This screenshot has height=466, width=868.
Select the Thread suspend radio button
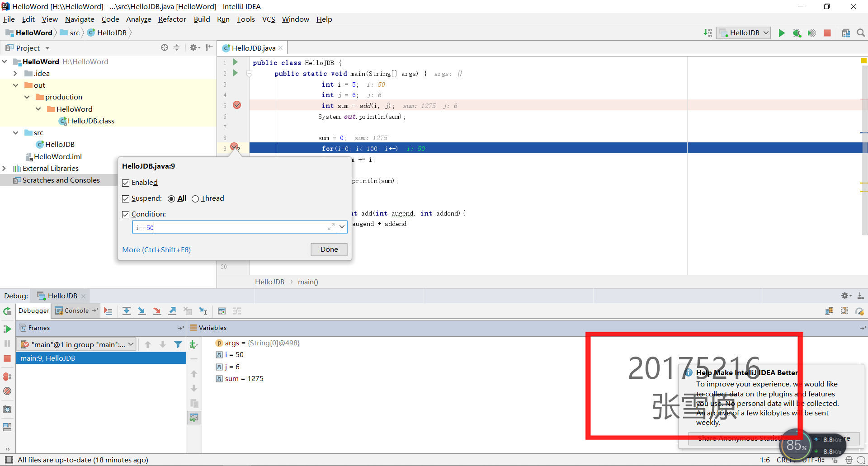tap(195, 199)
